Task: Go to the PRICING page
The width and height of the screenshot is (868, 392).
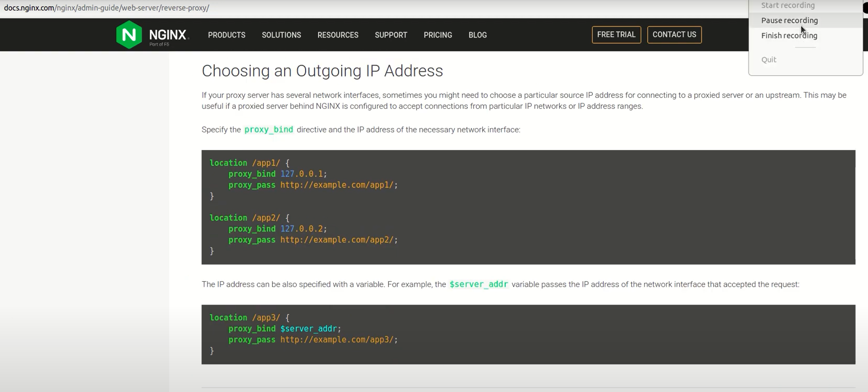Action: 438,35
